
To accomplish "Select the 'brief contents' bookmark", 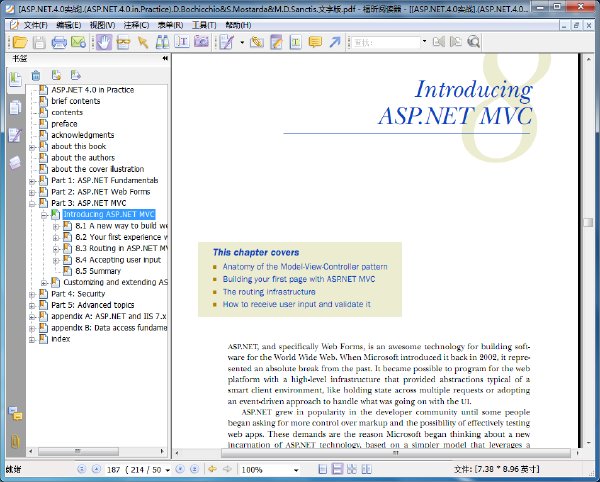I will [76, 101].
